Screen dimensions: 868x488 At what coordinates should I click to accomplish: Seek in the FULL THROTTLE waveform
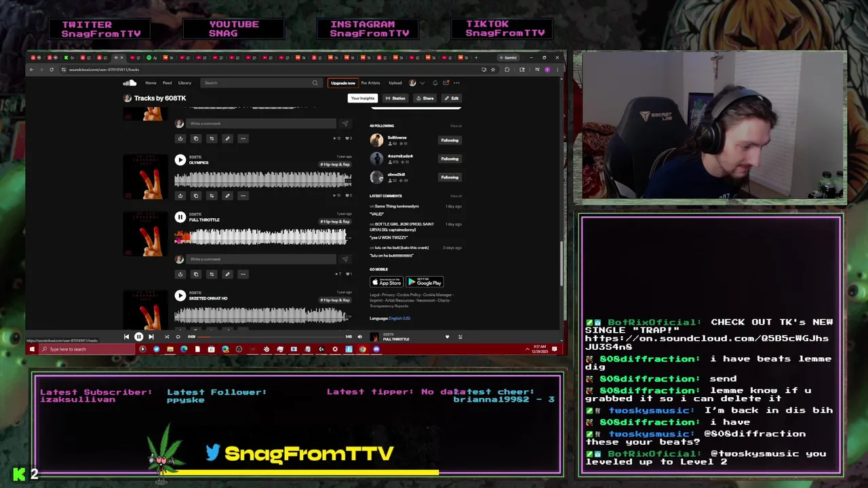tap(263, 237)
